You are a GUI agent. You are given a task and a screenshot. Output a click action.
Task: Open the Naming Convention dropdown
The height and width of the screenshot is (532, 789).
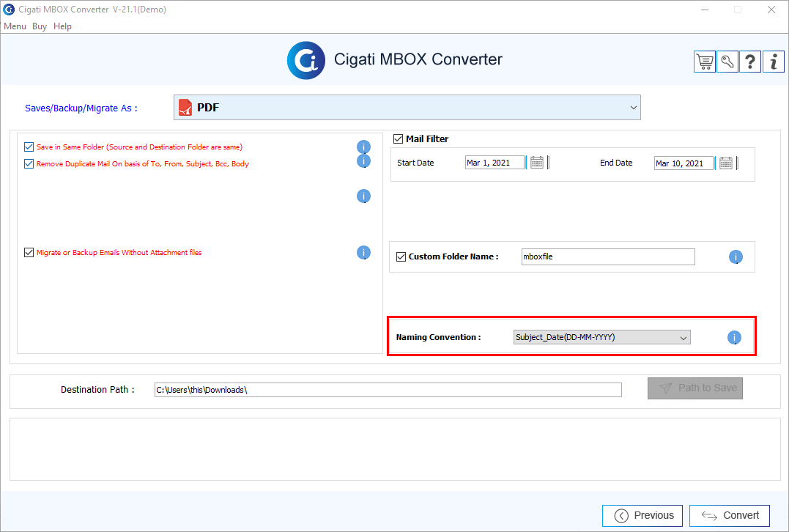coord(601,337)
